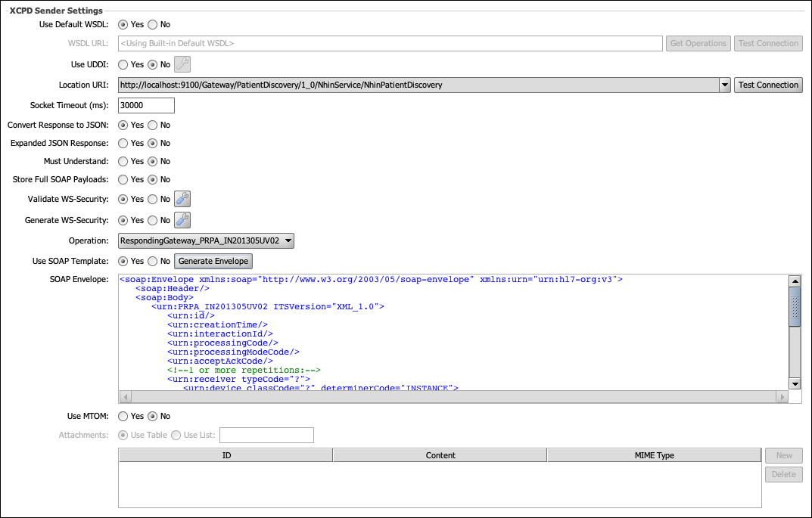Screen dimensions: 812x518
Task: Open Generate WS-Security wrench settings
Action: tap(182, 220)
